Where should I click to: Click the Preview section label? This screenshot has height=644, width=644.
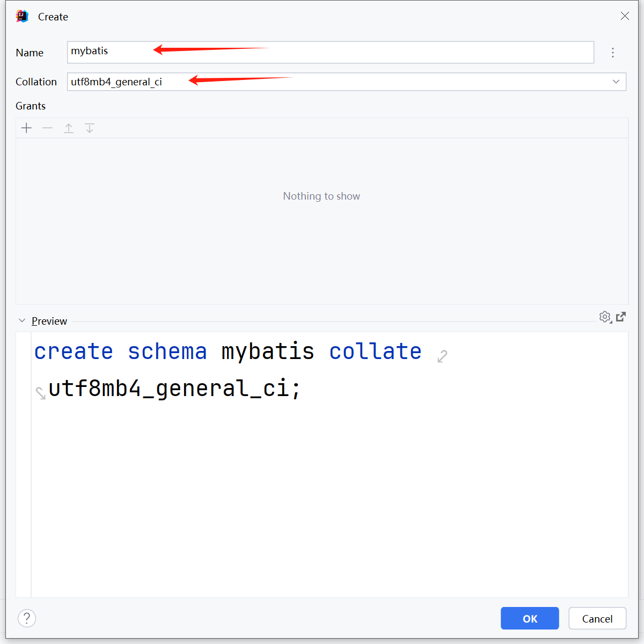49,321
